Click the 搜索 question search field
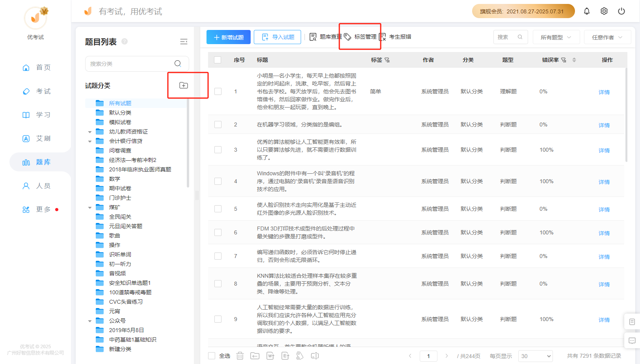This screenshot has height=364, width=640. [510, 37]
